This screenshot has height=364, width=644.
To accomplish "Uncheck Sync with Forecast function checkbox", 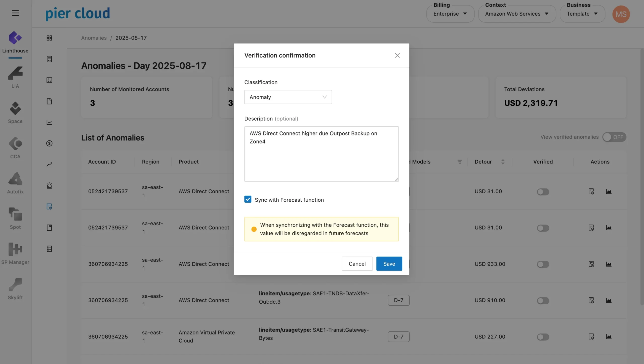I will [248, 199].
